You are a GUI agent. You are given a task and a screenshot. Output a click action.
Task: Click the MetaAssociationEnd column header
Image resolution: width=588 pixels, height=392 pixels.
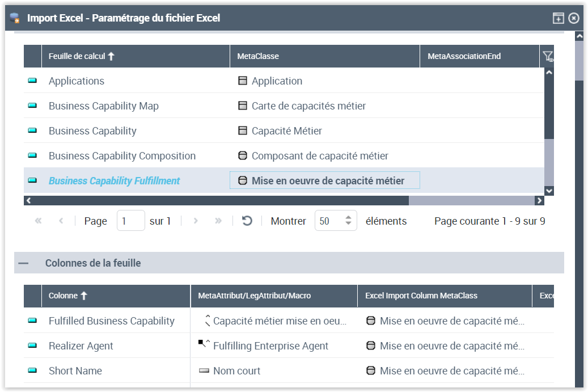point(464,56)
